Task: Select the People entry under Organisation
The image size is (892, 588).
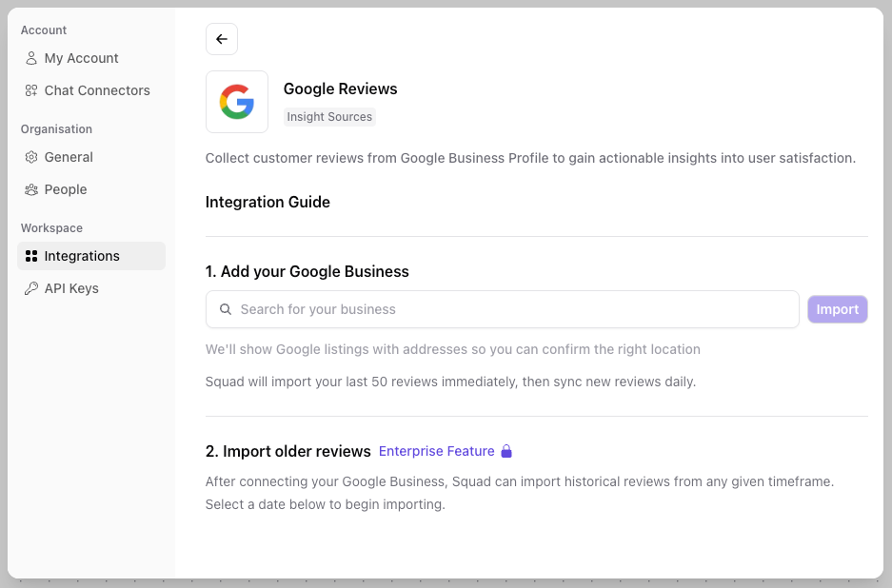Action: [67, 189]
